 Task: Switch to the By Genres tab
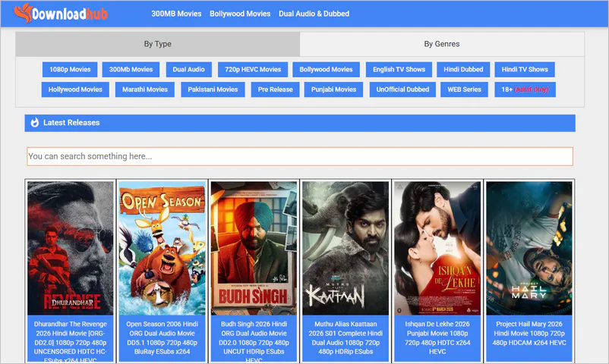point(442,44)
